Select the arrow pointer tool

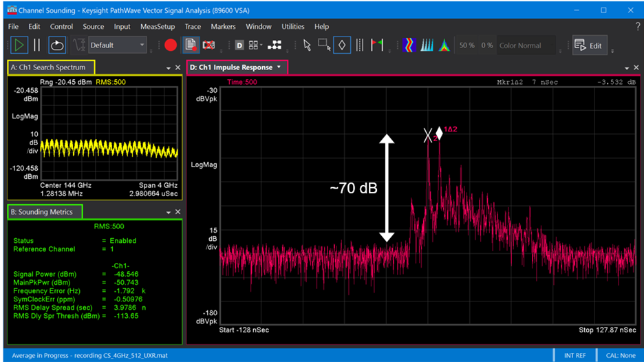tap(307, 45)
